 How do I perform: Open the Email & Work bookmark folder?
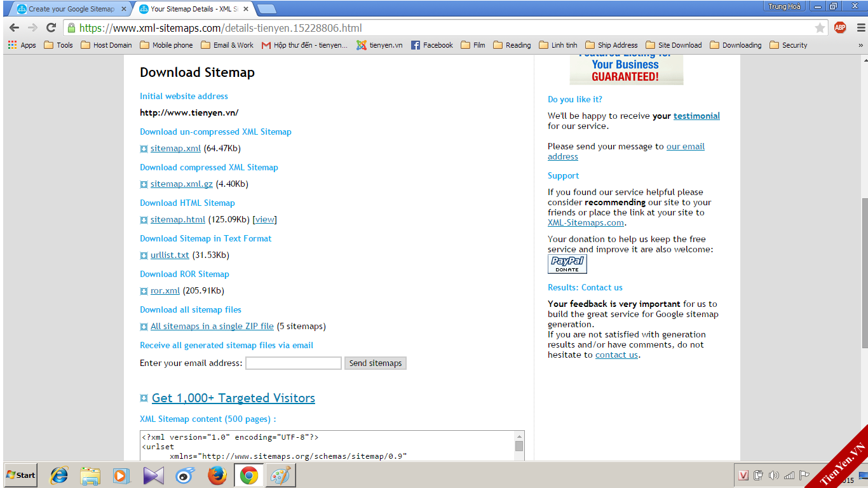tap(227, 45)
